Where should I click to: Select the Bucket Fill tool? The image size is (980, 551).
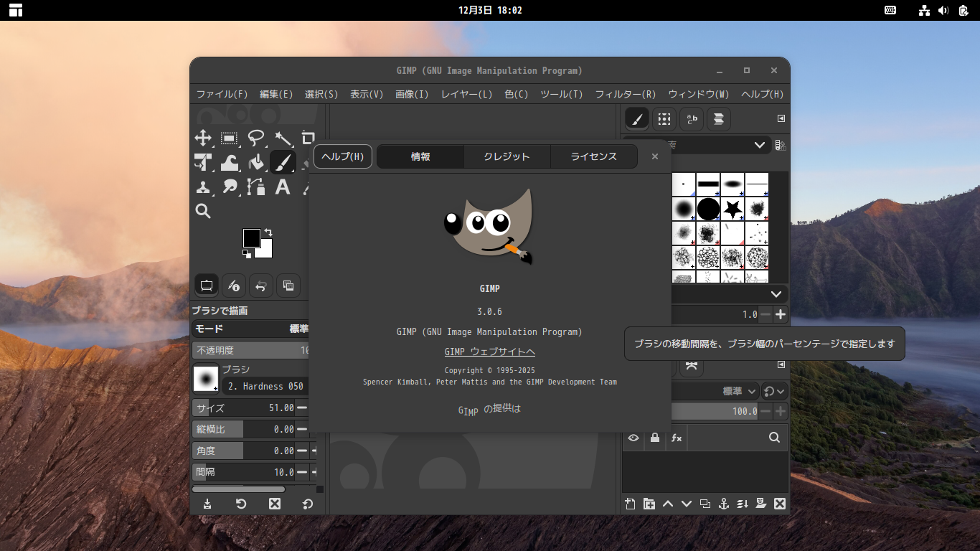point(255,162)
